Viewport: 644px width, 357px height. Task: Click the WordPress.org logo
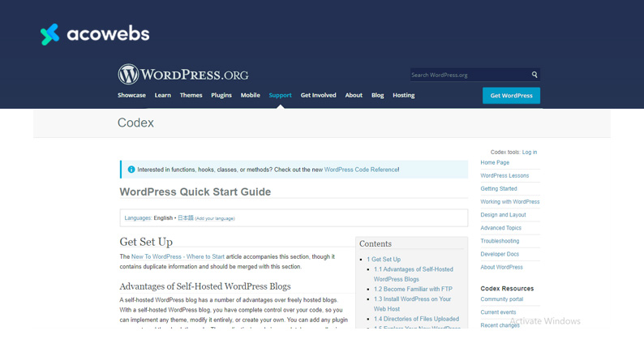[183, 75]
